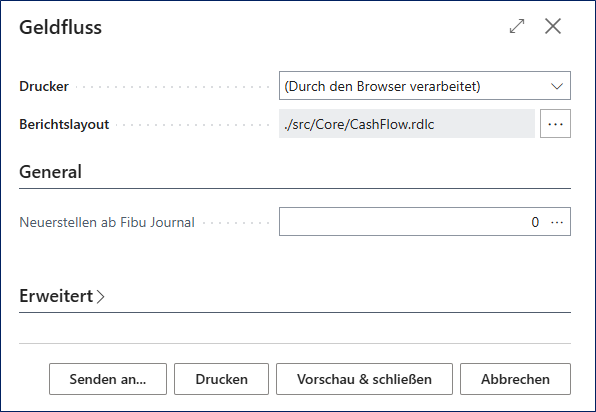Close the Geldfluss dialog with the X

553,26
